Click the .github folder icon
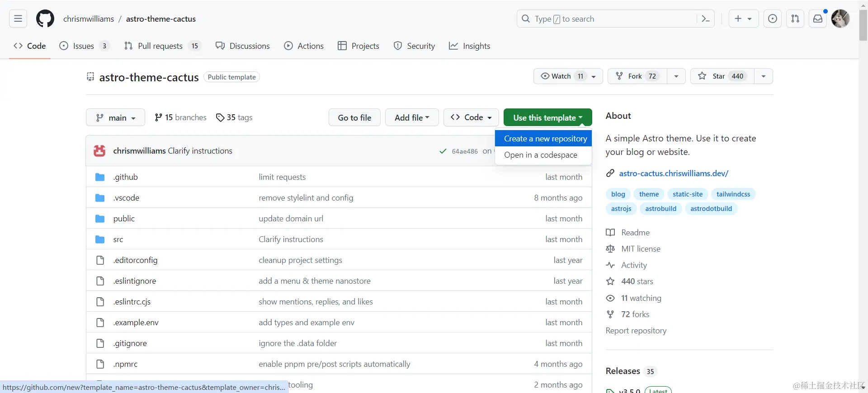Screen dimensions: 868x393 100,177
